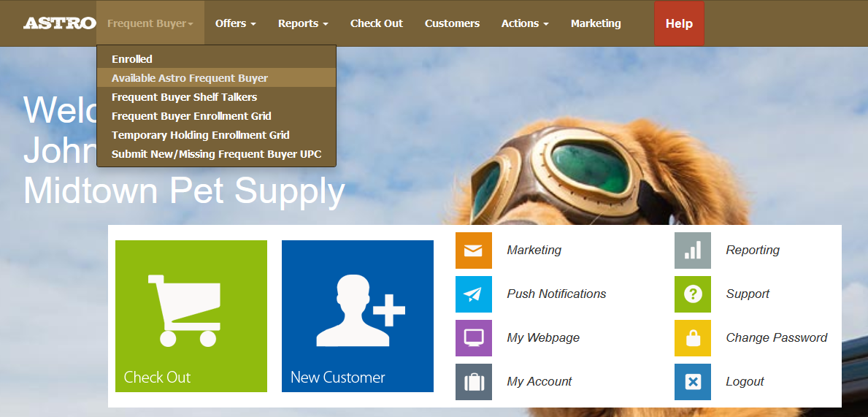Screen dimensions: 868x417
Task: Click the orange Marketing envelope icon
Action: (x=473, y=250)
